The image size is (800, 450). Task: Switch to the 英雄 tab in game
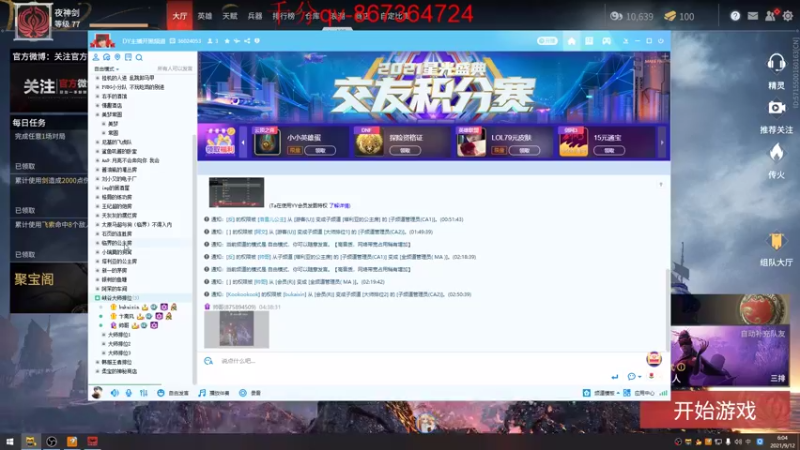(x=205, y=16)
